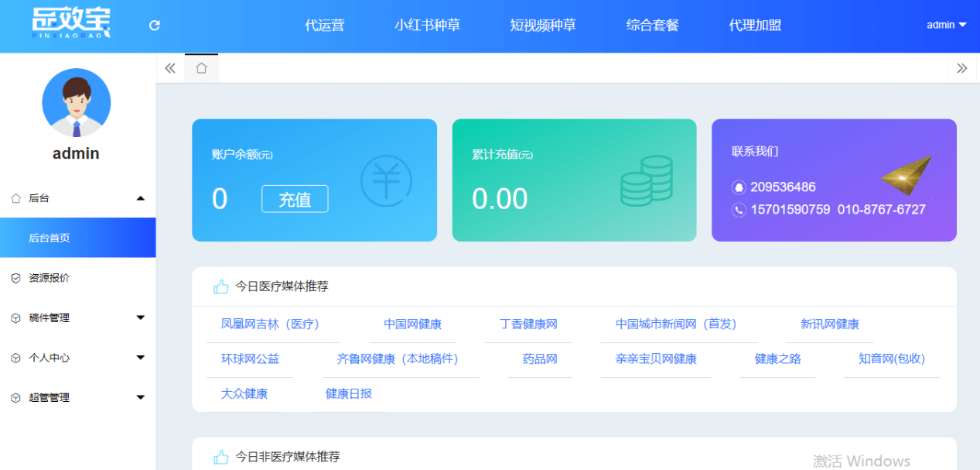Click the double-right arrow beside the tab bar
The height and width of the screenshot is (470, 980).
click(x=962, y=67)
